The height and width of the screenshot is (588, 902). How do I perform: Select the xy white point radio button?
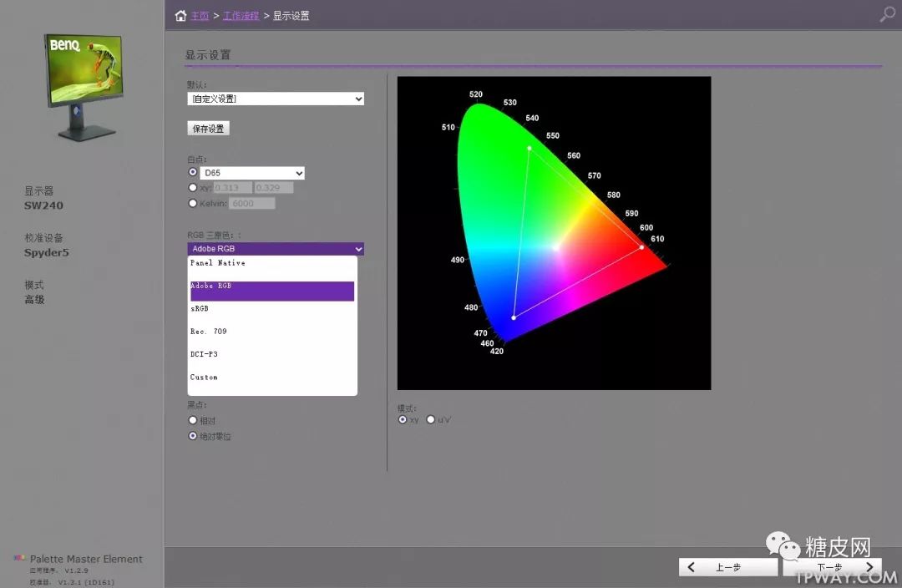pyautogui.click(x=193, y=188)
